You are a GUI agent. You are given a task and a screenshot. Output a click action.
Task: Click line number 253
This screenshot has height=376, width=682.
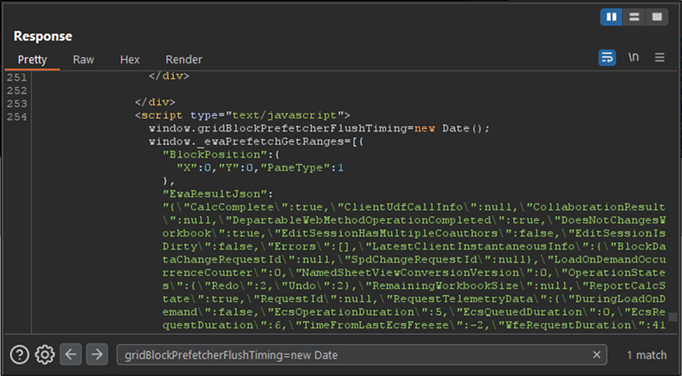pyautogui.click(x=17, y=104)
